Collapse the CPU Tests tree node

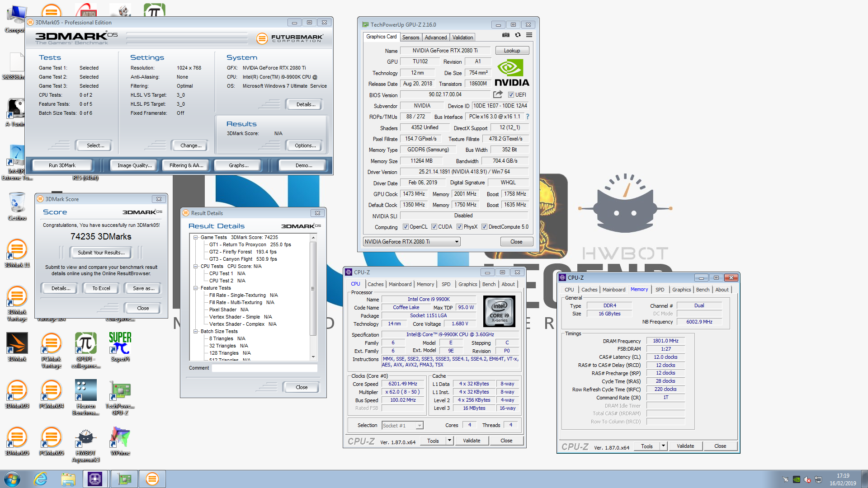(196, 266)
